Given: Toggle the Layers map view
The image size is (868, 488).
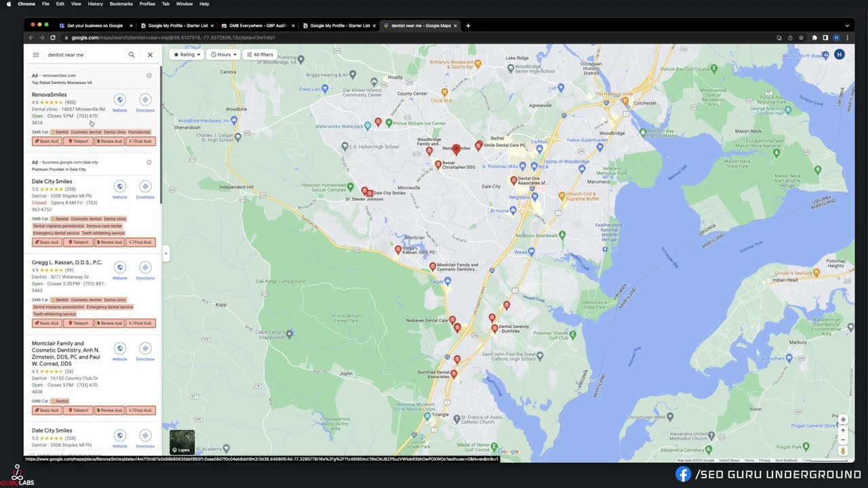Looking at the screenshot, I should point(182,442).
